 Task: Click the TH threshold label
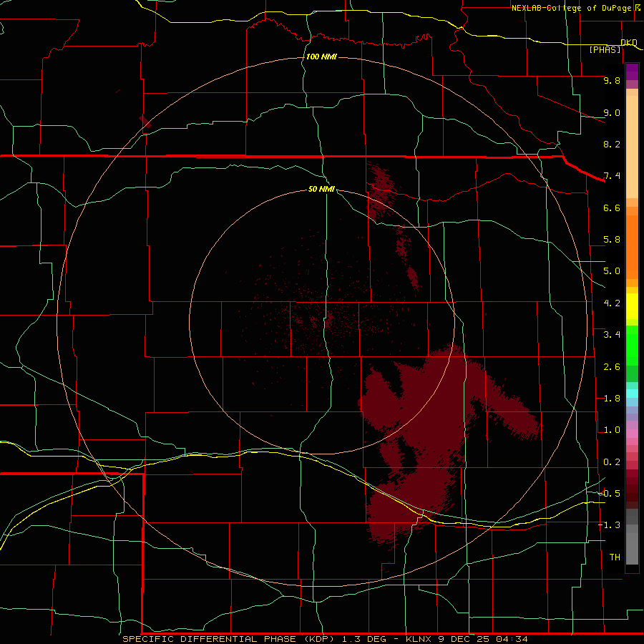[615, 557]
